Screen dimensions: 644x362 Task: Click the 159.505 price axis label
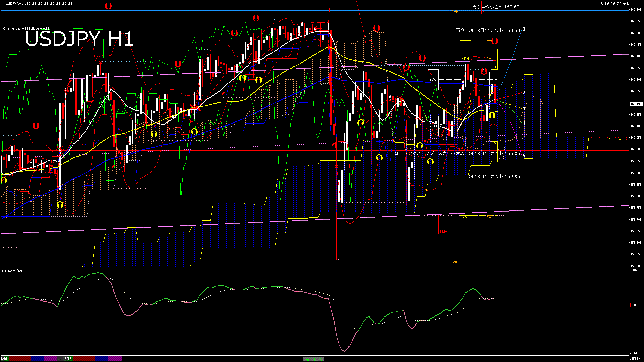pyautogui.click(x=636, y=266)
